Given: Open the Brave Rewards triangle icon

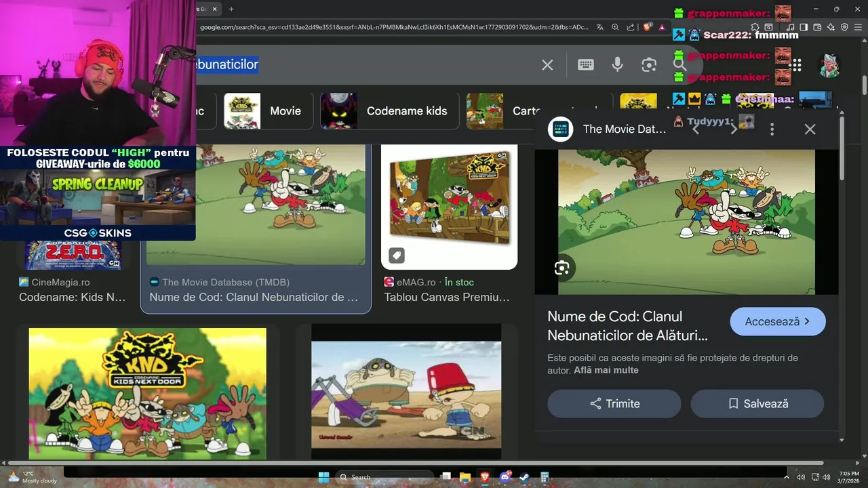Looking at the screenshot, I should pyautogui.click(x=662, y=27).
